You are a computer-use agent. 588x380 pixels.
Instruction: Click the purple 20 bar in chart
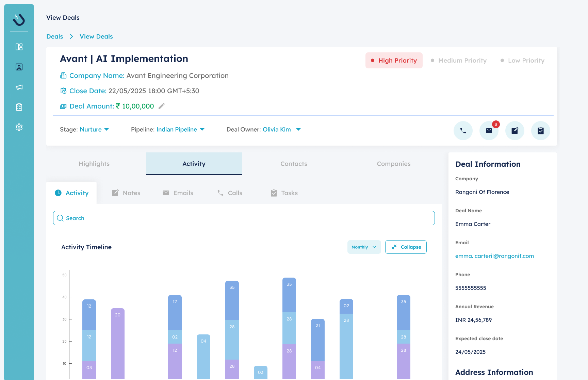(118, 344)
